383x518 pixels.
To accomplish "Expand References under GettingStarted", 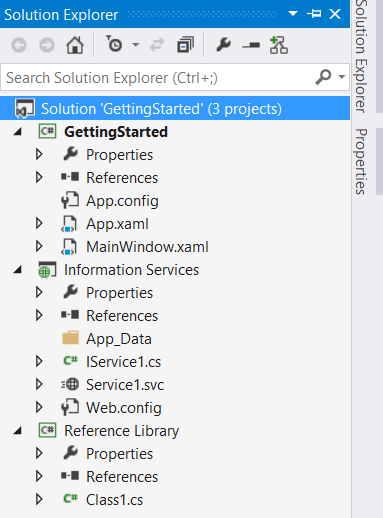I will (x=39, y=177).
